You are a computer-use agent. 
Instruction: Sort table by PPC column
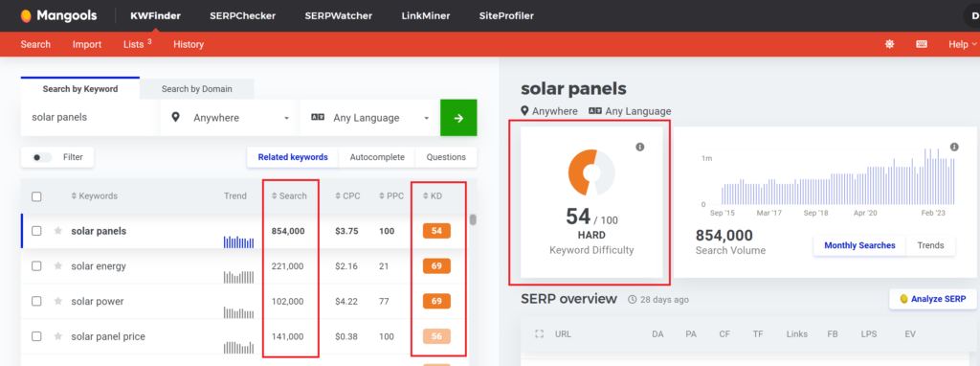391,195
